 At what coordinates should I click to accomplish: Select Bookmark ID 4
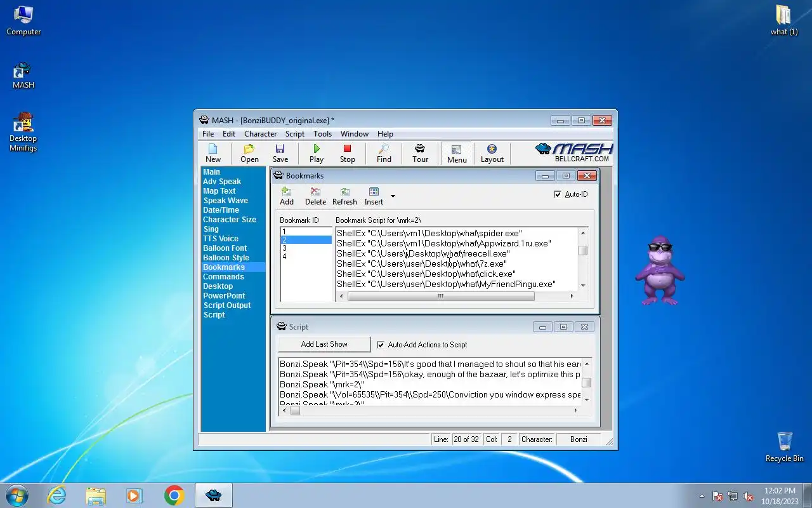click(x=306, y=257)
